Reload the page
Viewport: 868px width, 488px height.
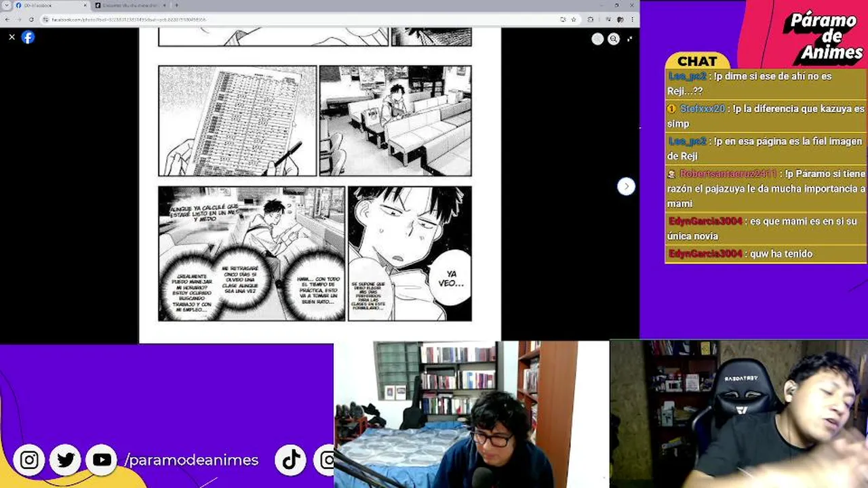coord(31,20)
